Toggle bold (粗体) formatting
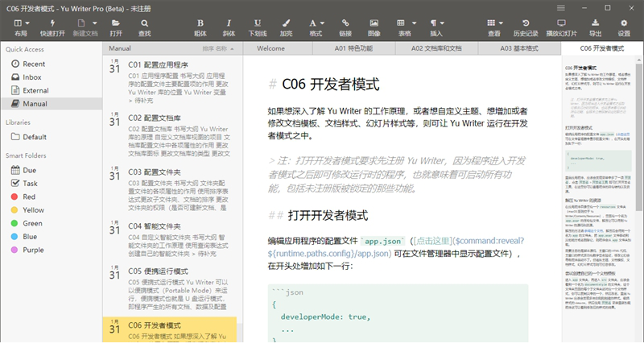This screenshot has width=644, height=356. (200, 23)
